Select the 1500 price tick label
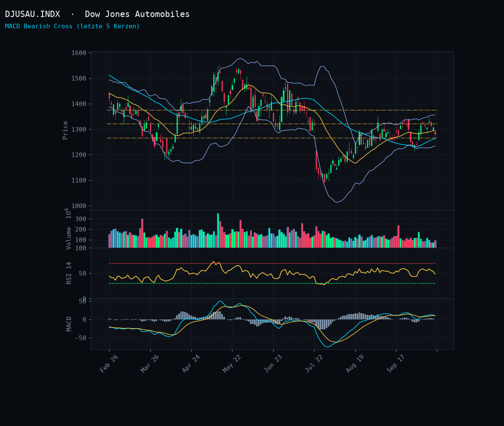504x426 pixels. (x=79, y=78)
